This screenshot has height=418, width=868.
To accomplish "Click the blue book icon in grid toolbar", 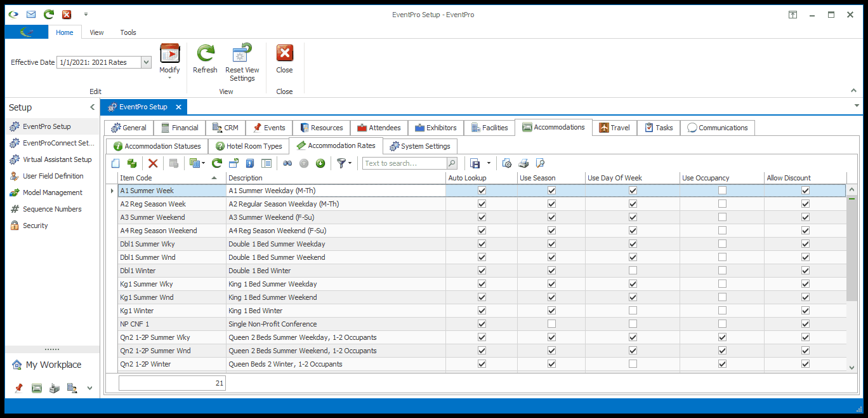I will pyautogui.click(x=250, y=163).
